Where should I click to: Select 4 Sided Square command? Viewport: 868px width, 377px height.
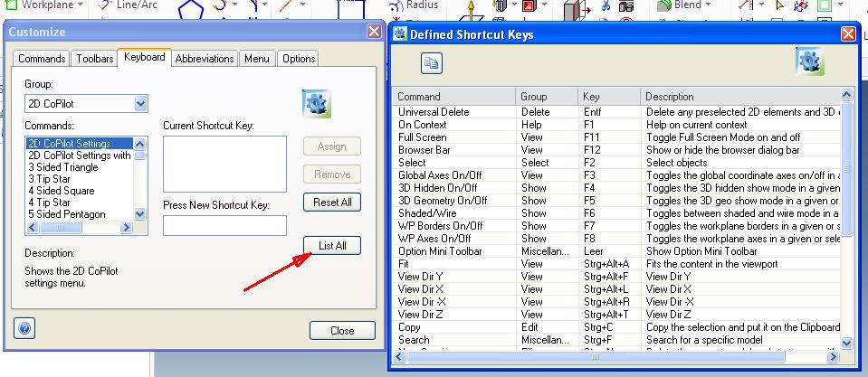pyautogui.click(x=80, y=191)
